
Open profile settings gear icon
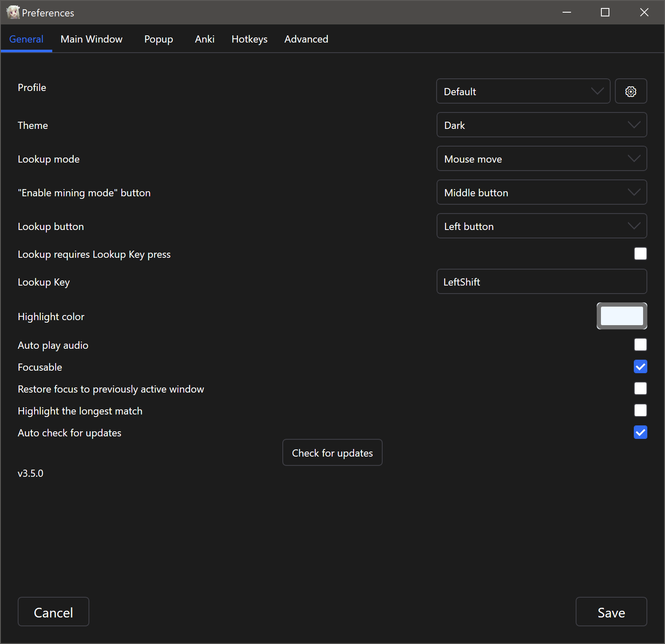tap(630, 91)
